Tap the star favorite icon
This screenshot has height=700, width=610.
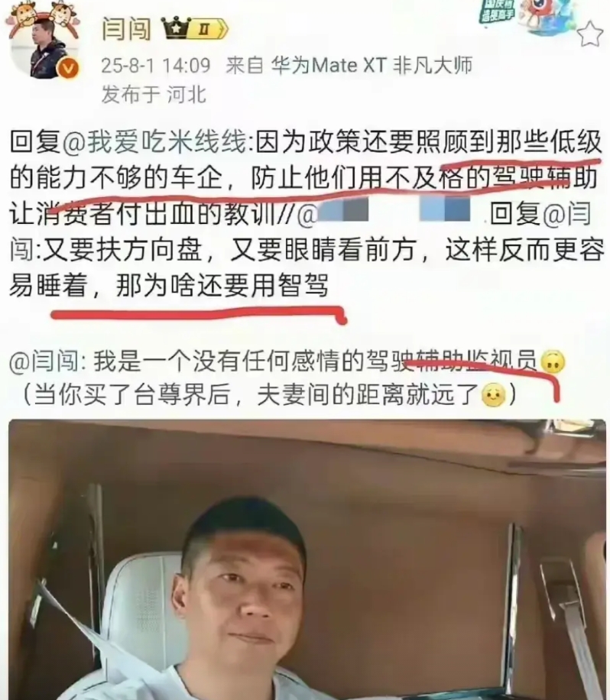[x=590, y=34]
